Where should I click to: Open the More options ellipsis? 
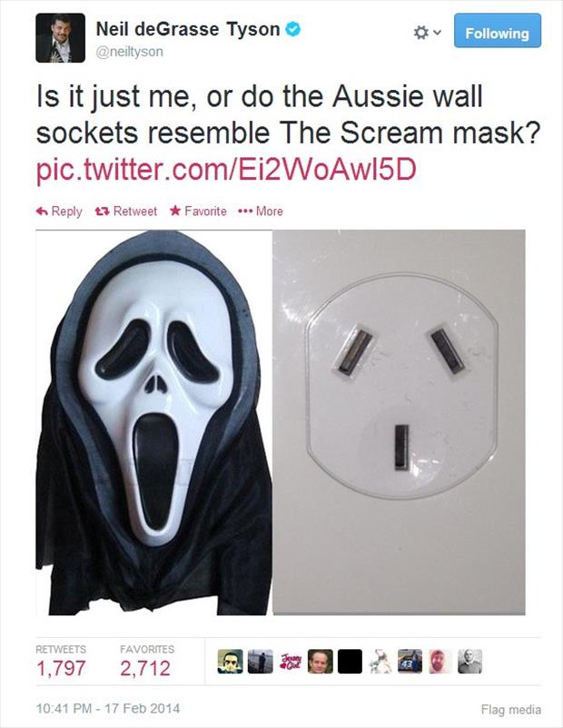pyautogui.click(x=244, y=212)
